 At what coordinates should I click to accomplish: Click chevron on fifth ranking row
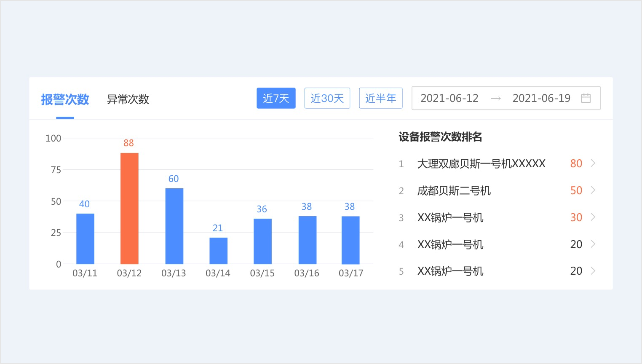point(593,271)
